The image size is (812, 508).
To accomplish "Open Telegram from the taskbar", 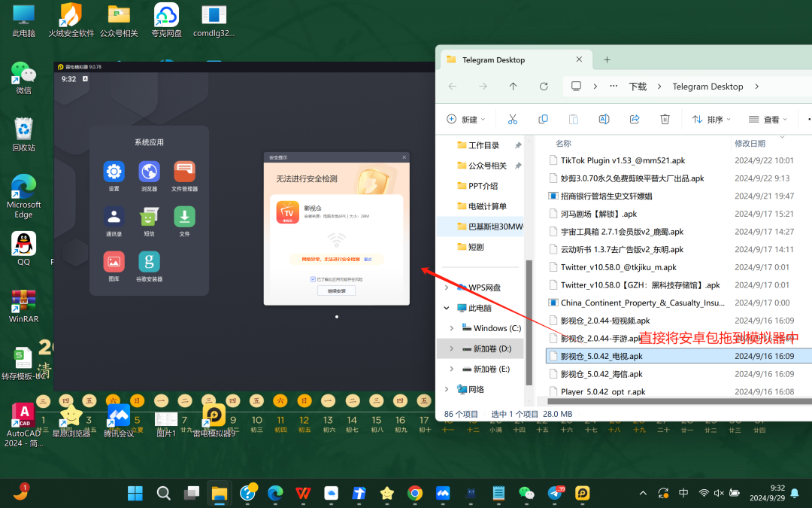I will click(555, 493).
